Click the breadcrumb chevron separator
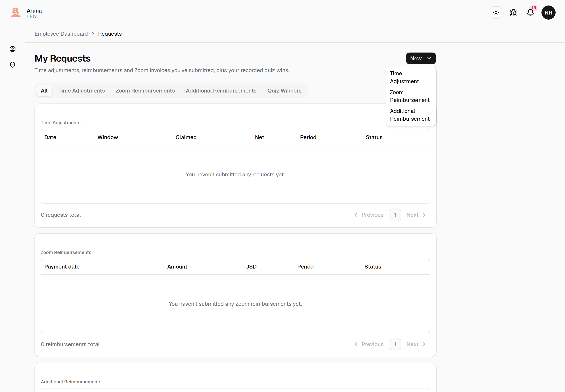This screenshot has height=392, width=565. (93, 34)
